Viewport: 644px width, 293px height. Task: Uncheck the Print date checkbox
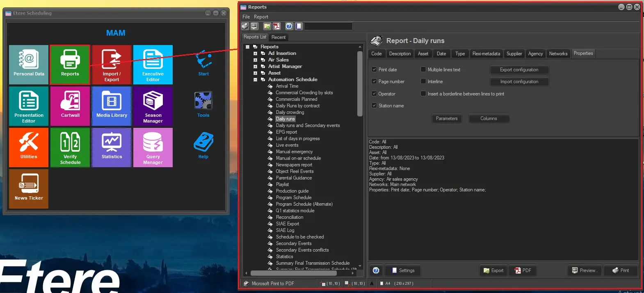click(x=374, y=70)
